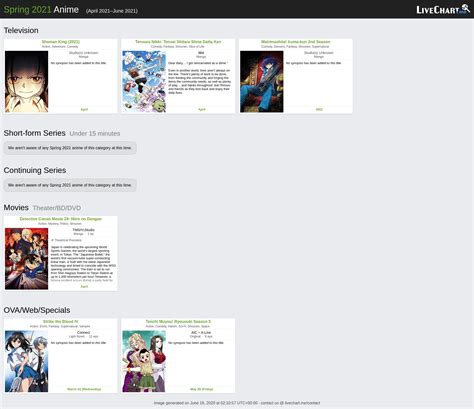This screenshot has height=409, width=474.
Task: Open Detective Conan Movie 24 title link
Action: tap(61, 219)
